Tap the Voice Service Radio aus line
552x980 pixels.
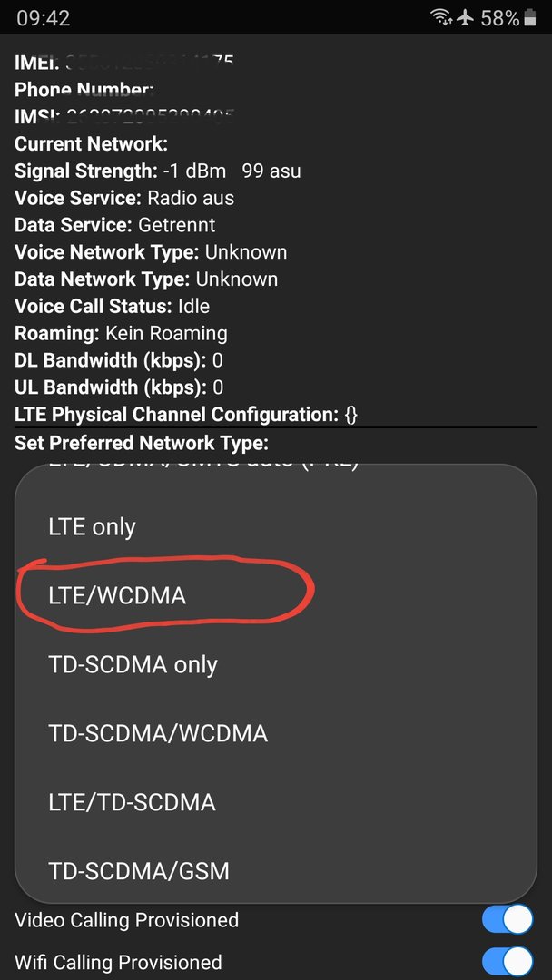(x=124, y=198)
